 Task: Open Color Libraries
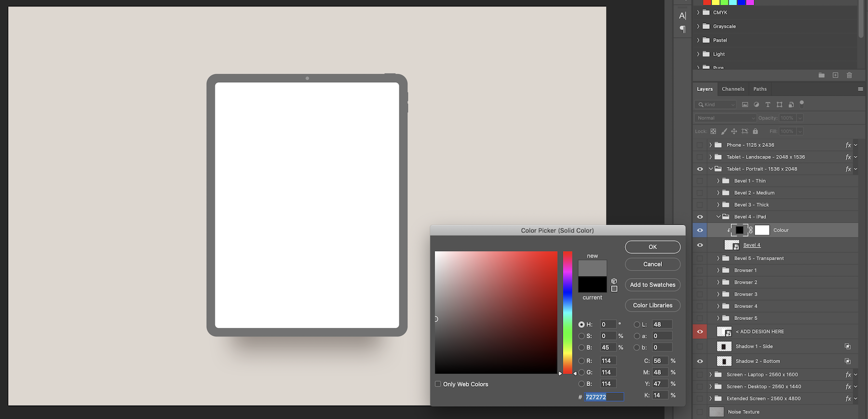pos(652,306)
